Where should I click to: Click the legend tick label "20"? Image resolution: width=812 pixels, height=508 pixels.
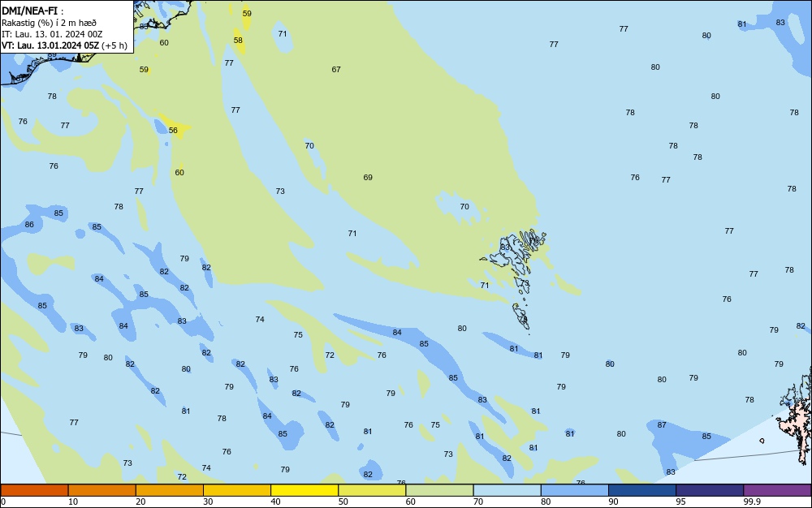[x=140, y=502]
